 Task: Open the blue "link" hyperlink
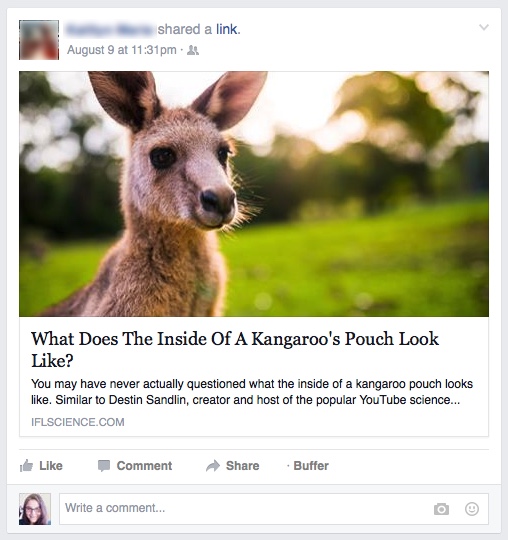click(227, 29)
